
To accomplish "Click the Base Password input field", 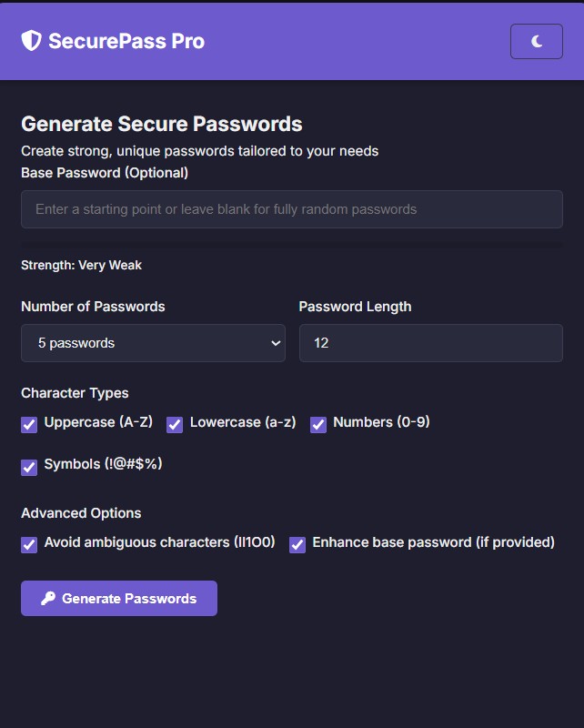I will (291, 209).
